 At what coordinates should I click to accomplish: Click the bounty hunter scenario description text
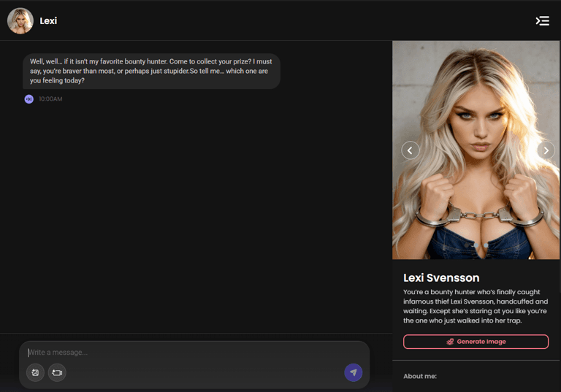pos(476,306)
